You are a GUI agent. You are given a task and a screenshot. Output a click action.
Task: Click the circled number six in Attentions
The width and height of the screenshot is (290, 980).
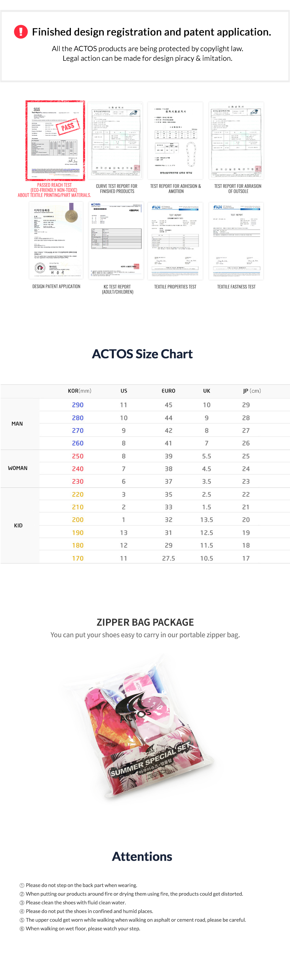pyautogui.click(x=22, y=929)
